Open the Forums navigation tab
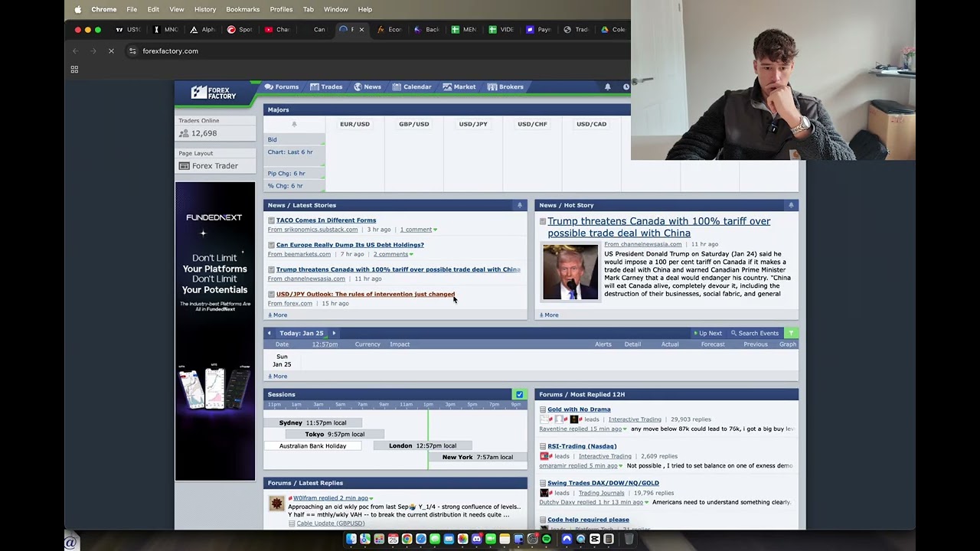 [x=282, y=86]
